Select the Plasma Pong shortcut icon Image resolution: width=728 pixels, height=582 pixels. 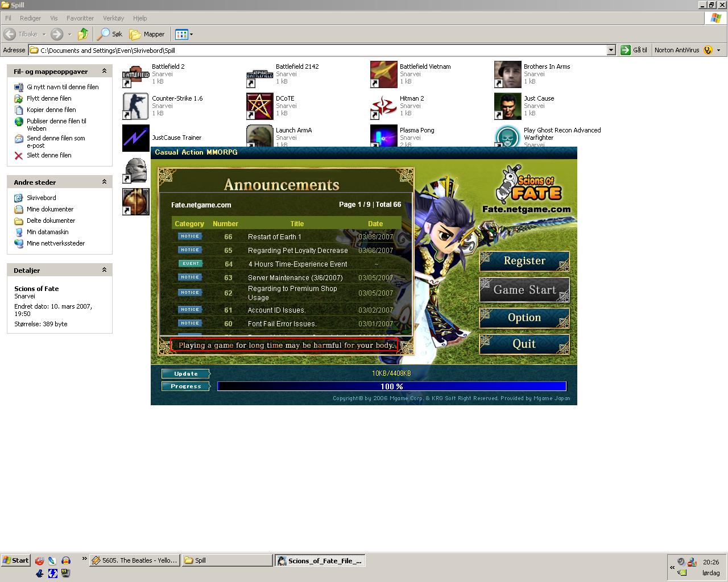point(384,136)
